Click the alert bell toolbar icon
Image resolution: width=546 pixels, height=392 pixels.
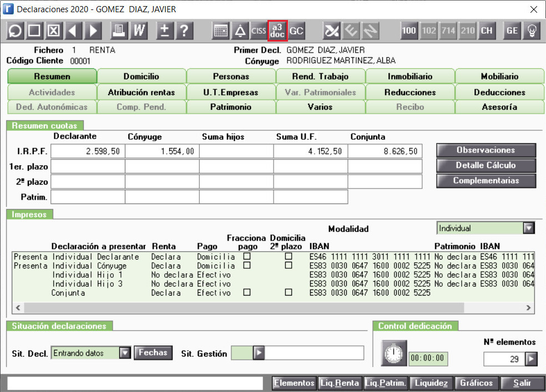(x=240, y=30)
